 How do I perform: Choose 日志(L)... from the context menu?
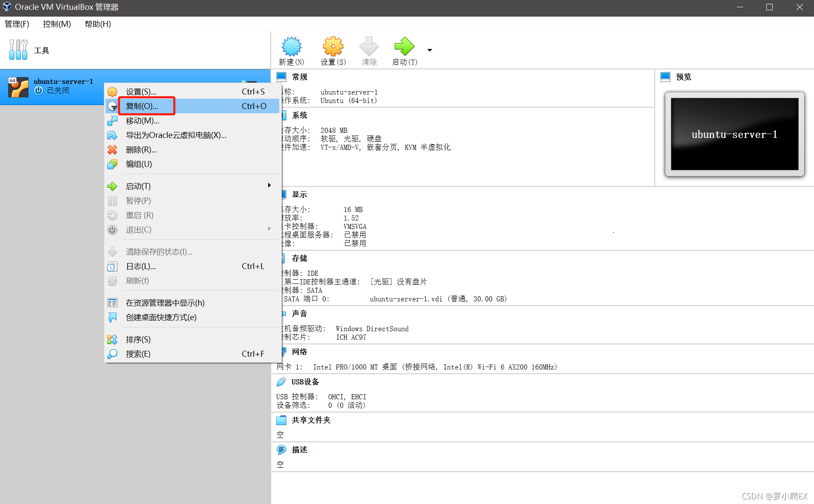192,266
